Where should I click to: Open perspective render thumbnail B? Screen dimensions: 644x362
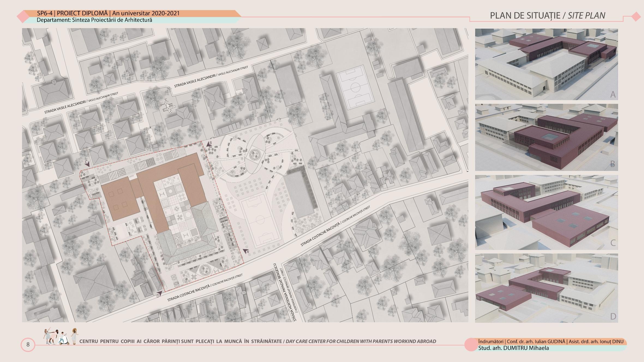pyautogui.click(x=546, y=137)
